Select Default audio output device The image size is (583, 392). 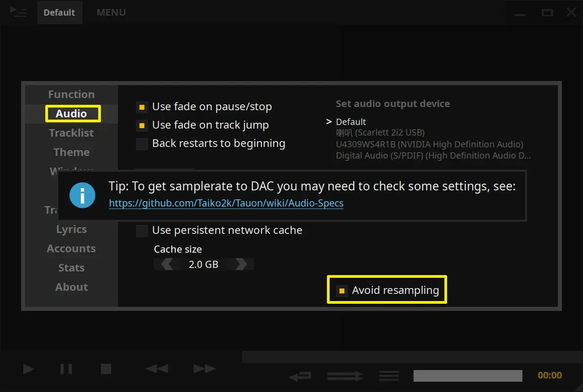click(351, 122)
